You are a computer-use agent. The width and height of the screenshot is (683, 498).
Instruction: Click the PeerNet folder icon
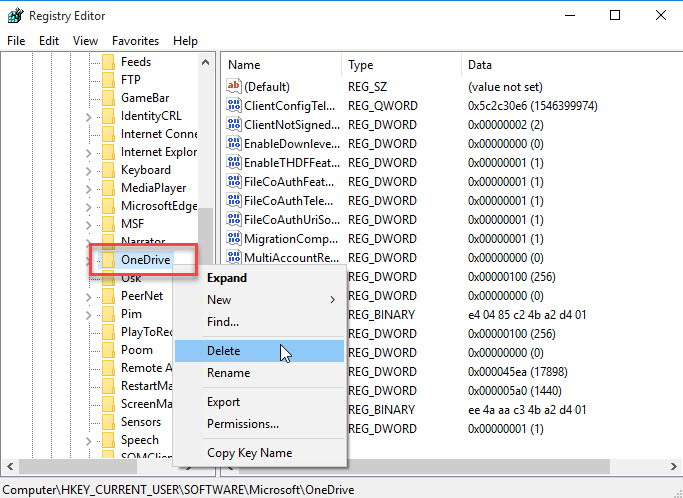[108, 296]
